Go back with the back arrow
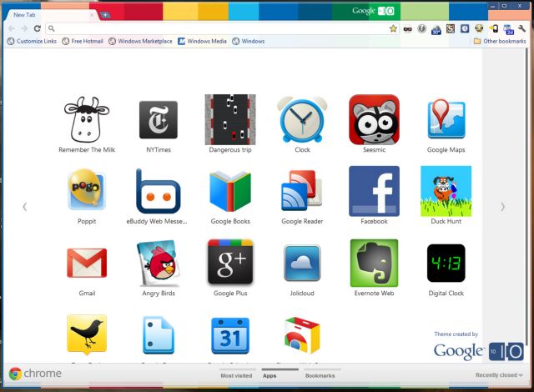 (x=12, y=28)
